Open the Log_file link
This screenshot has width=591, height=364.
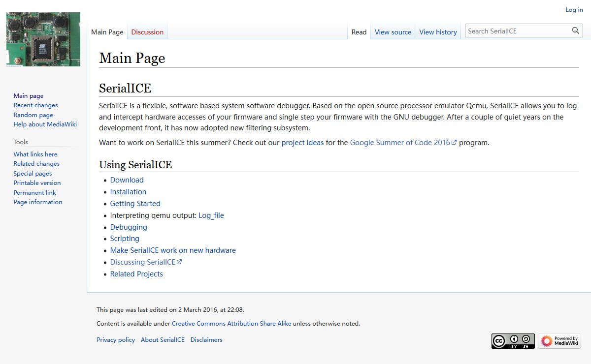point(211,215)
